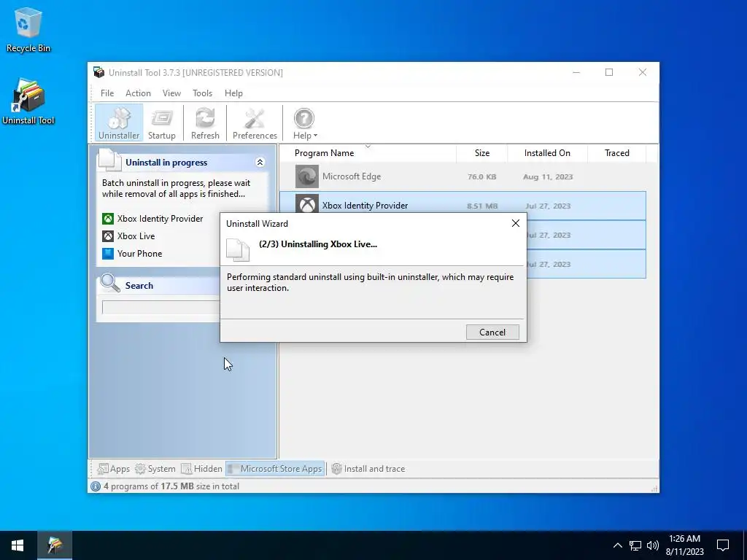Sort by Traced column header
Image resolution: width=747 pixels, height=560 pixels.
[617, 153]
